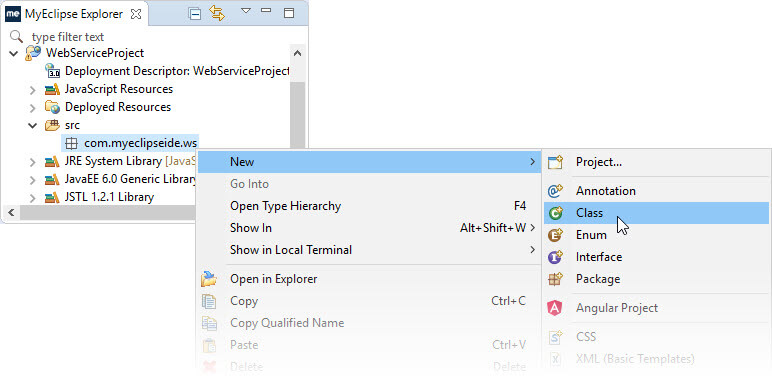
Task: Choose Copy Qualified Name
Action: coord(368,323)
